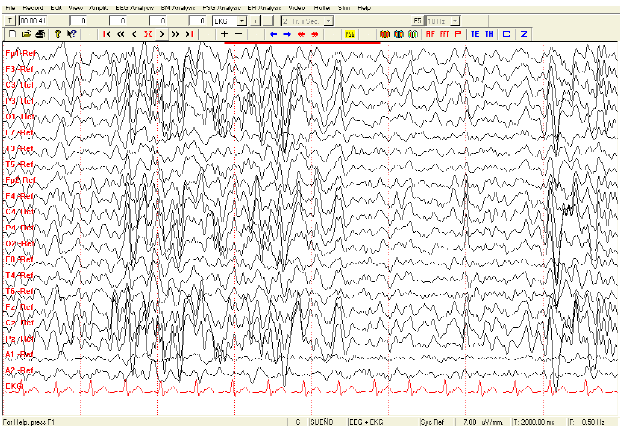
Task: Open the Video menu
Action: pyautogui.click(x=297, y=8)
